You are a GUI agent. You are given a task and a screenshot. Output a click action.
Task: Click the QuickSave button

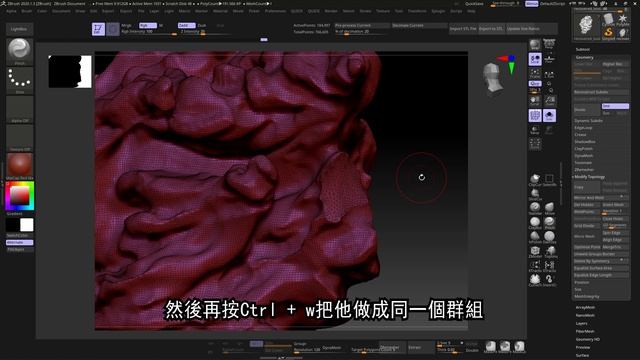[474, 4]
